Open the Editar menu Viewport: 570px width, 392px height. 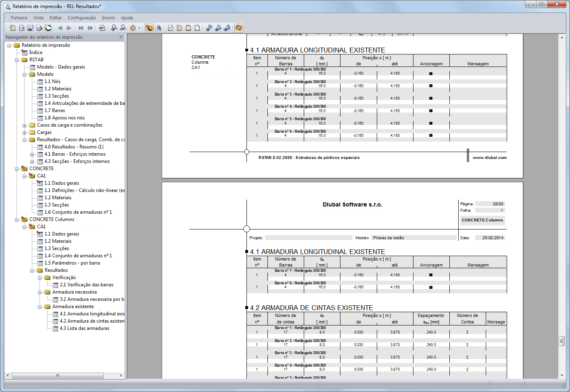pos(56,18)
